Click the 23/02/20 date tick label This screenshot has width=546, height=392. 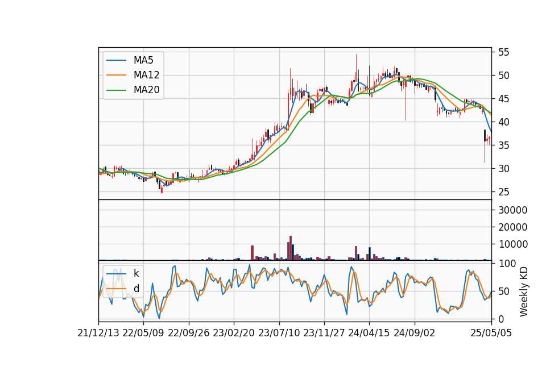(x=234, y=333)
